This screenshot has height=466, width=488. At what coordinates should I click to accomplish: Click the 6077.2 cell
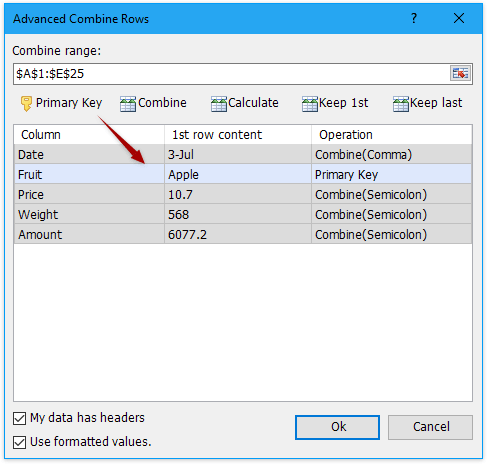[238, 234]
